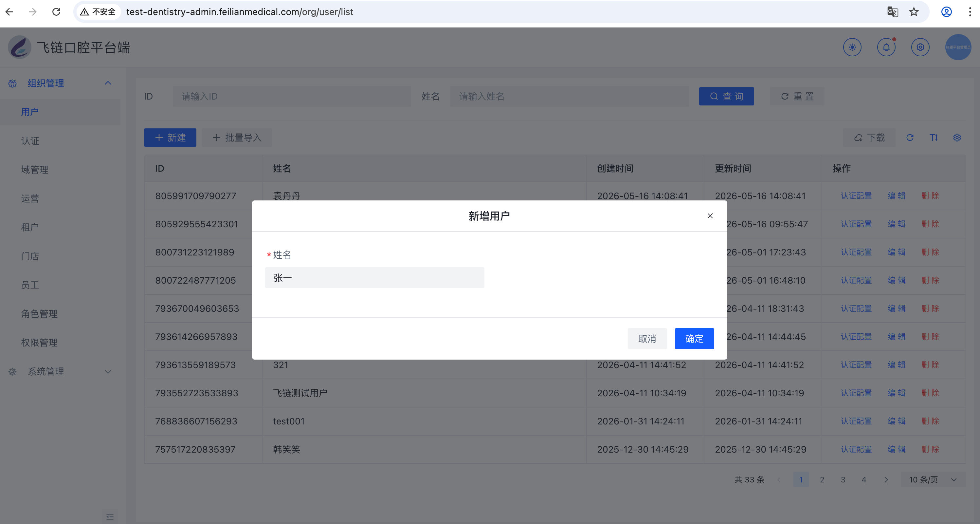Open 租户 in the sidebar
980x524 pixels.
coord(60,227)
